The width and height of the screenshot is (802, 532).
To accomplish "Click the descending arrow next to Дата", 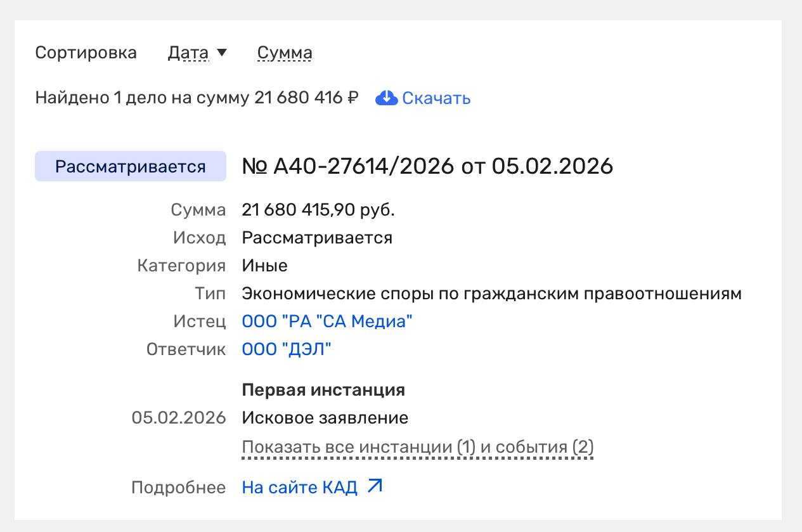I will tap(222, 53).
